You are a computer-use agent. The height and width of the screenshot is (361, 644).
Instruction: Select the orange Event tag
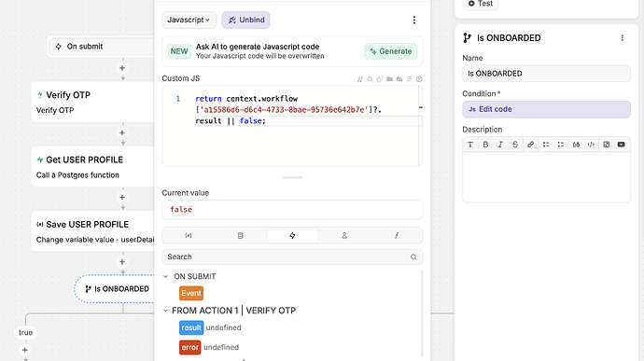(191, 293)
